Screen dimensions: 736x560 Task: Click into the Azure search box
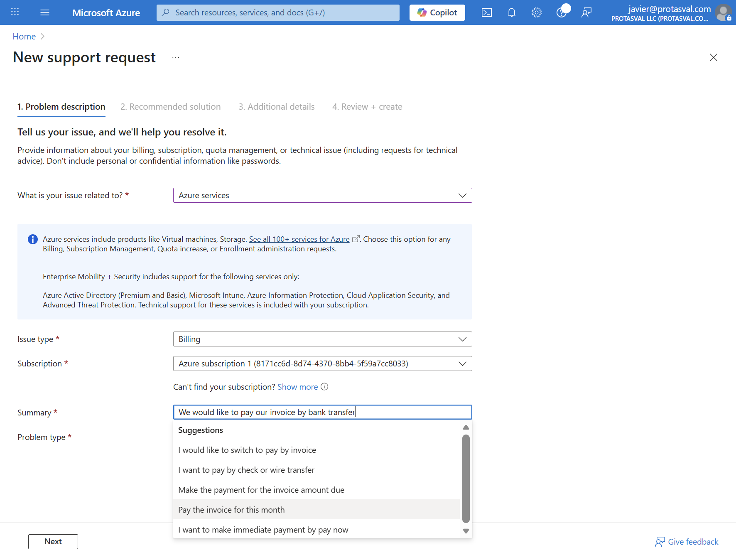pos(278,12)
